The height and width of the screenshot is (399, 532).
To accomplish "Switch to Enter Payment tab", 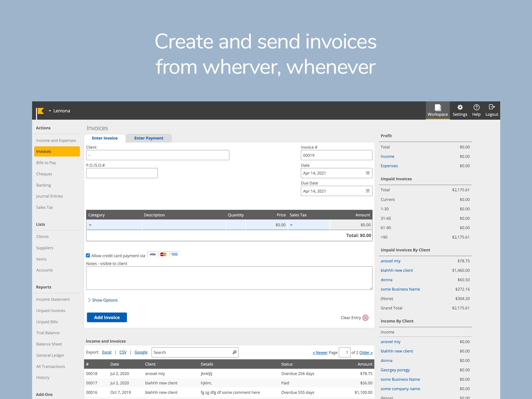I will tap(149, 138).
